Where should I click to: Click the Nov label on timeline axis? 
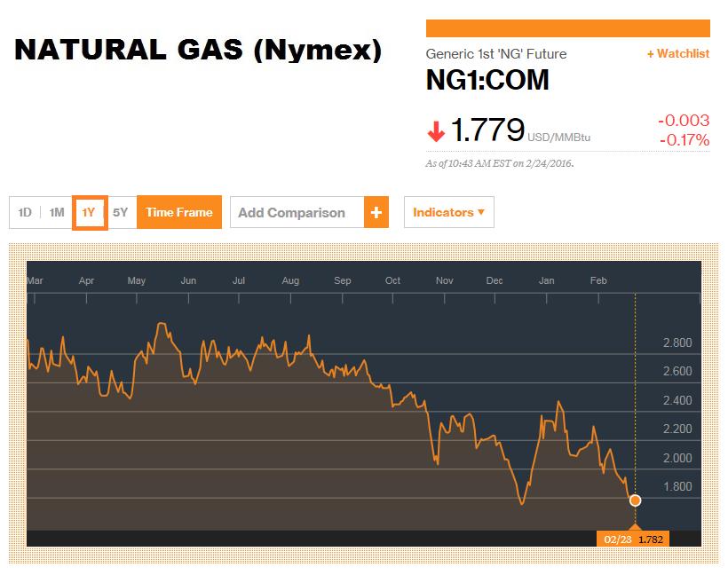coord(444,280)
